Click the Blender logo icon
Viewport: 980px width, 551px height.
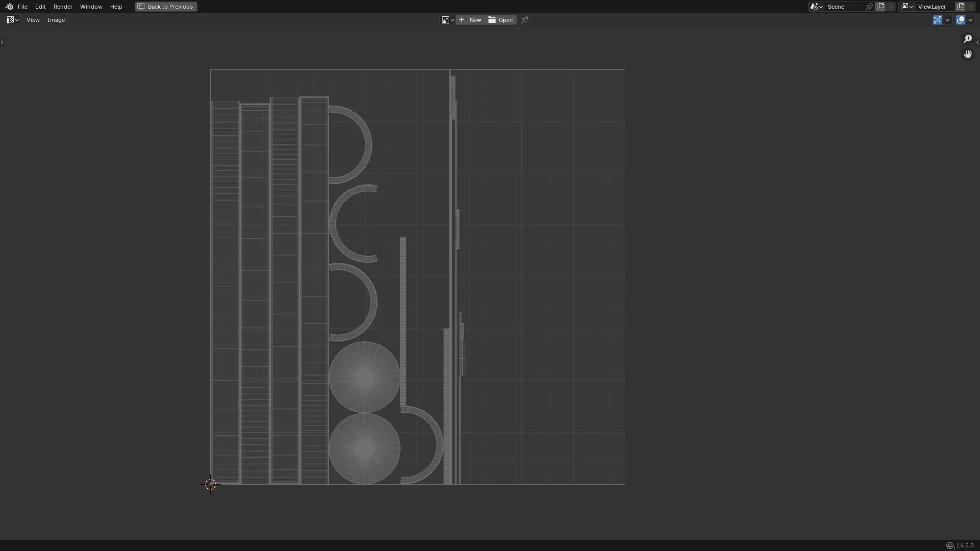tap(9, 7)
